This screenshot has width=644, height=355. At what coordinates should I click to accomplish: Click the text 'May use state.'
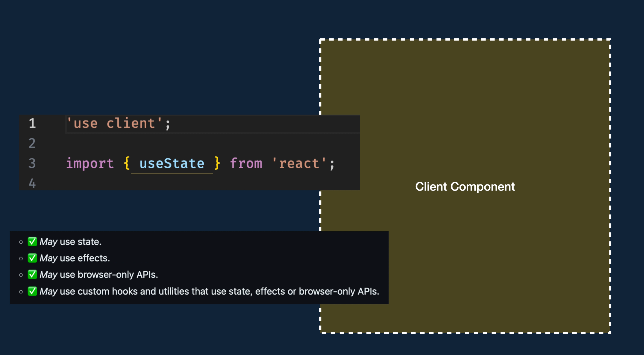[x=71, y=242]
